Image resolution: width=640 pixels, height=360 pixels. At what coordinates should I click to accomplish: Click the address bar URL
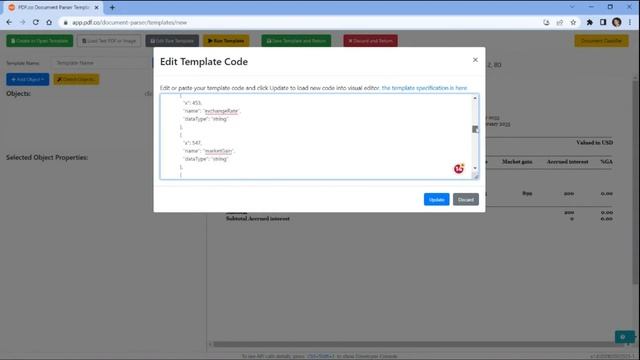(129, 22)
